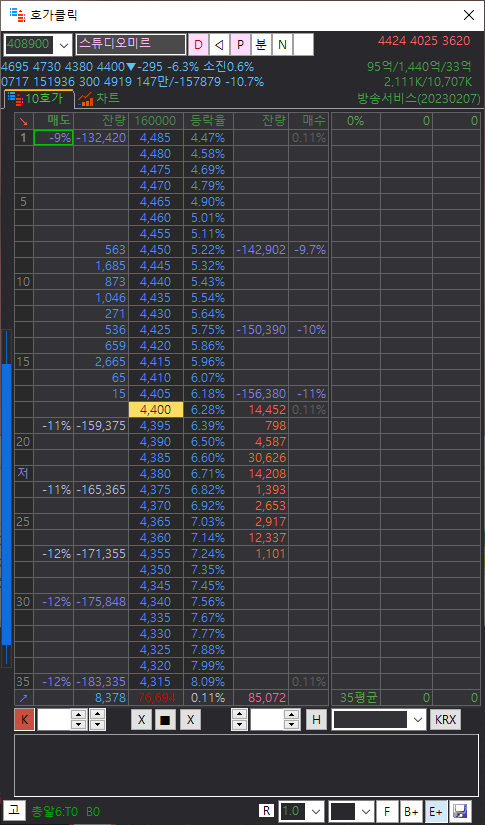Image resolution: width=485 pixels, height=825 pixels.
Task: Click the orange down-right arrow in table header
Action: coord(24,121)
